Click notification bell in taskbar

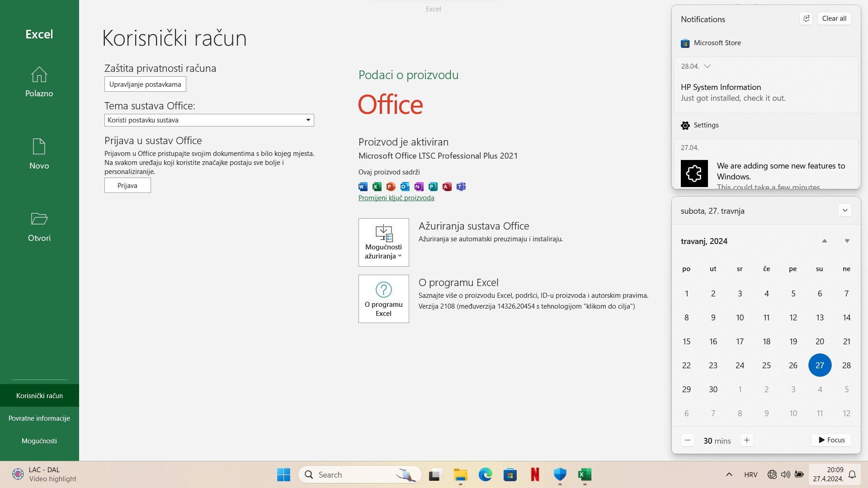click(x=852, y=474)
